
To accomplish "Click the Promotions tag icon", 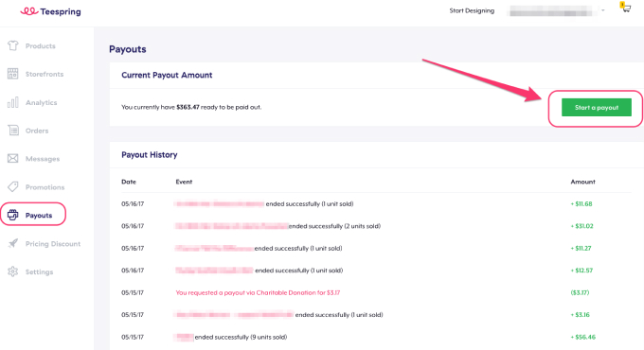I will click(12, 186).
